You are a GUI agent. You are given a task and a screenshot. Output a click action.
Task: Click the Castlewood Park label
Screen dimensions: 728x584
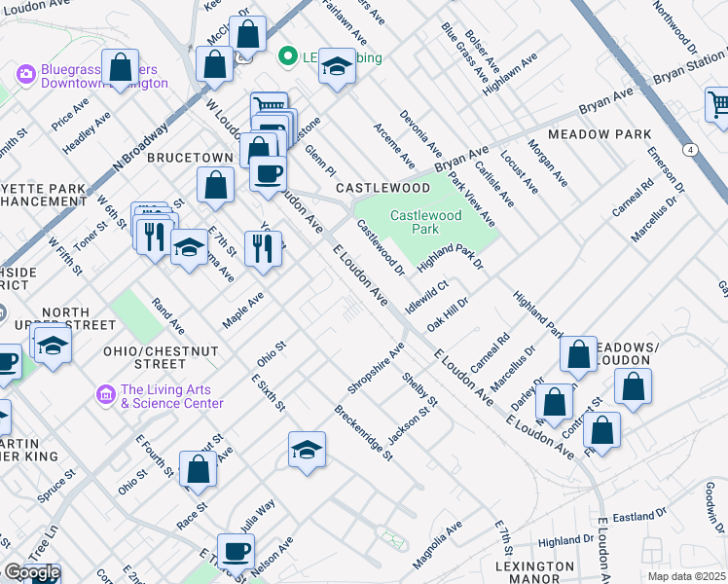pos(422,222)
